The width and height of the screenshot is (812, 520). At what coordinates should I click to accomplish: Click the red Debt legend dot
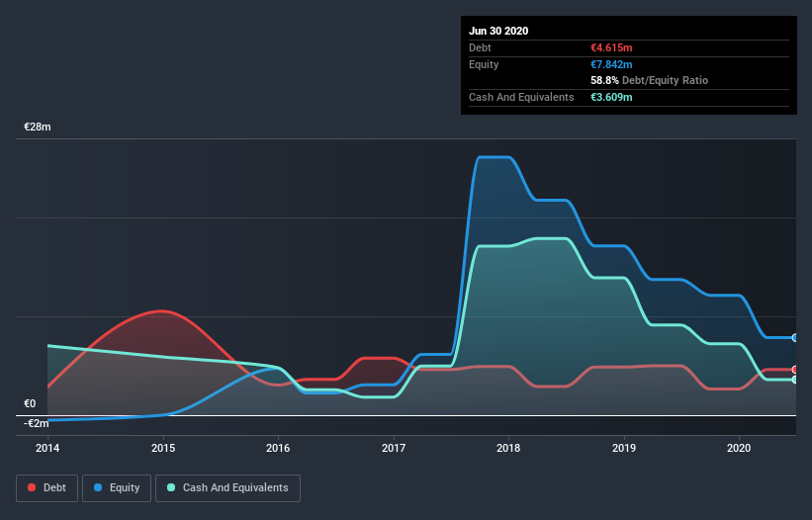coord(32,487)
